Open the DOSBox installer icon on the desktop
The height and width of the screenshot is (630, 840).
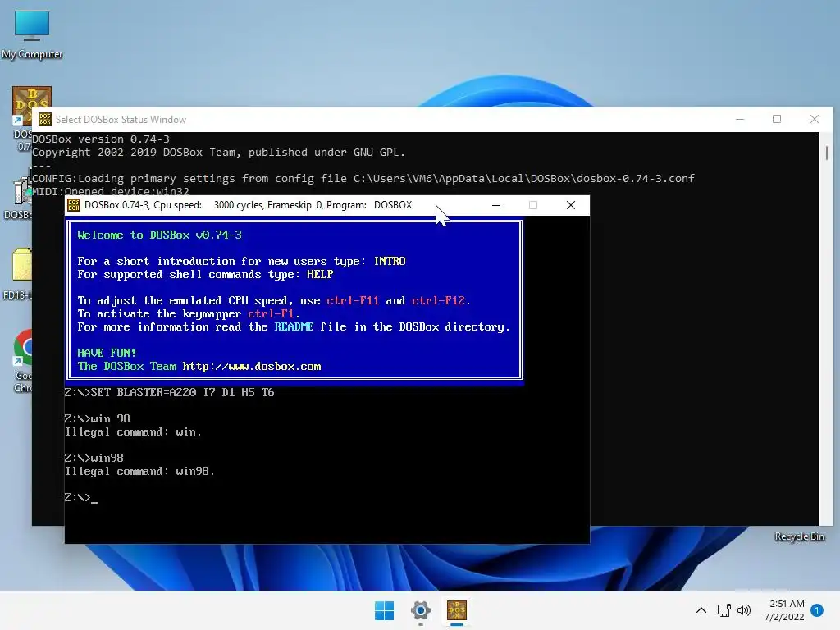(x=20, y=199)
